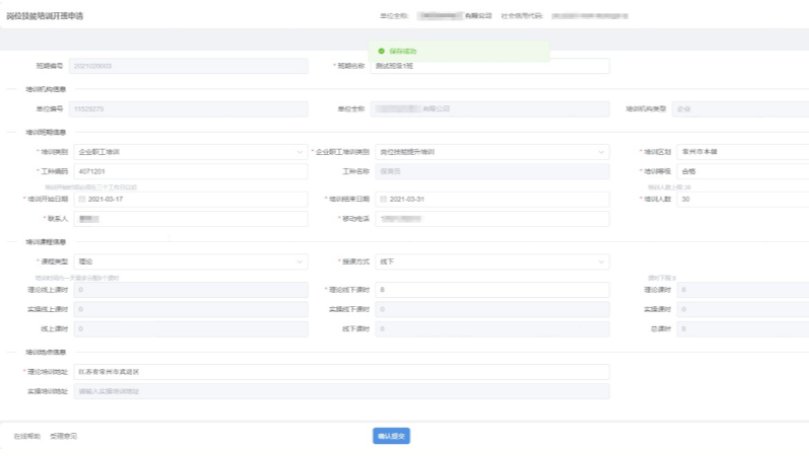This screenshot has height=456, width=809.
Task: Click the 移动电话 input field
Action: point(490,218)
